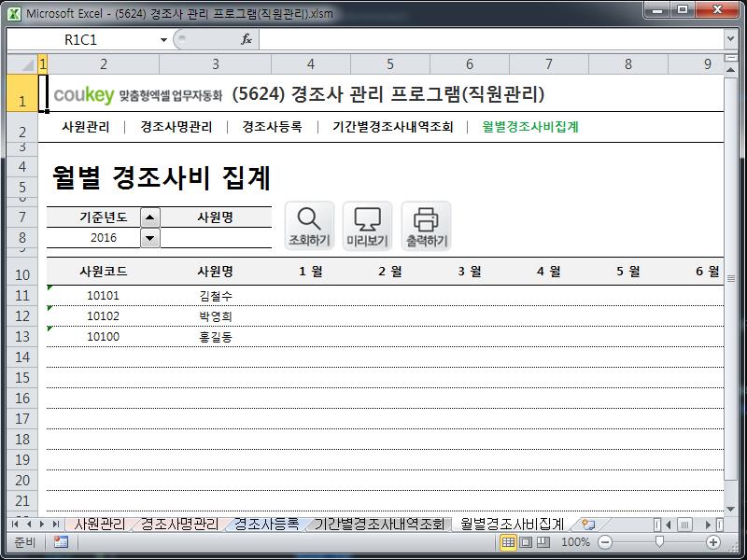Click zoom in plus button
The image size is (747, 560).
(x=713, y=542)
